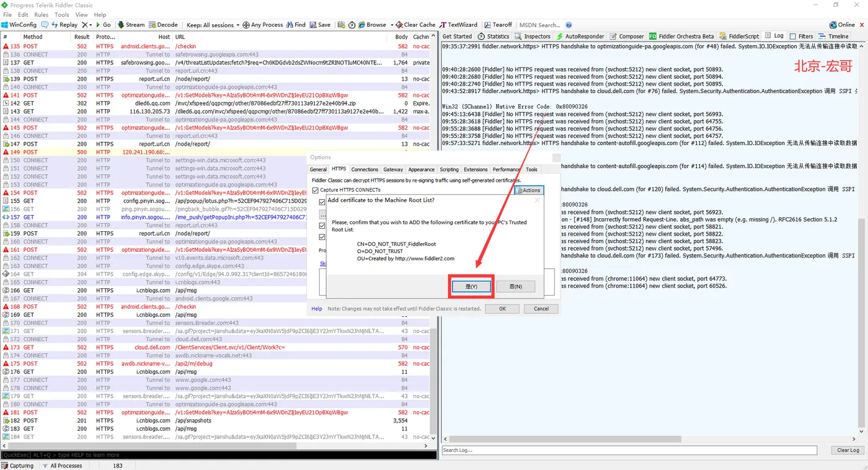Open the Rules menu

42,14
